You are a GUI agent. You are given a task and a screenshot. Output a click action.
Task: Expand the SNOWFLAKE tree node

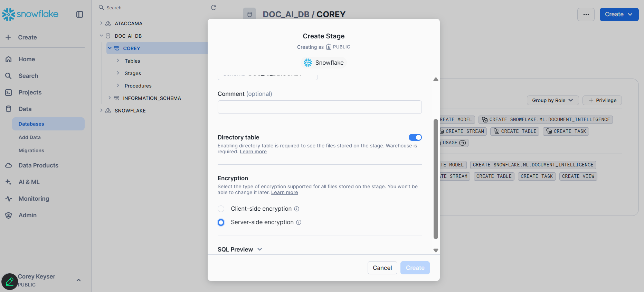[101, 110]
